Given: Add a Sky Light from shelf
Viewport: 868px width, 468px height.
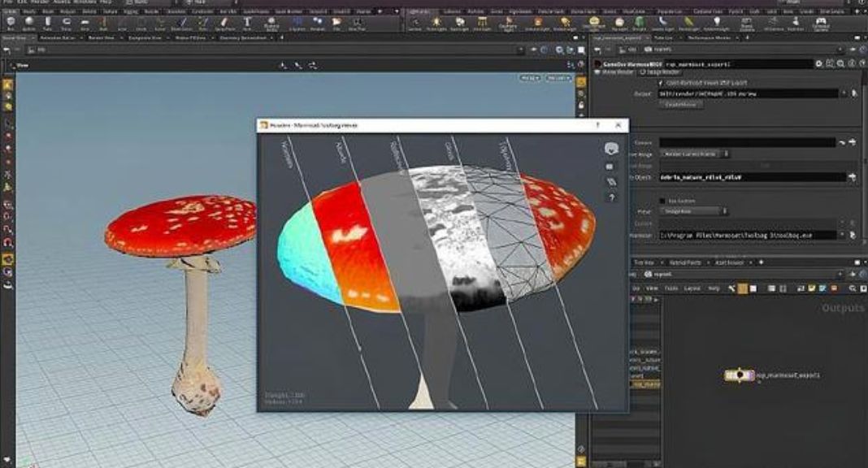Looking at the screenshot, I should pyautogui.click(x=618, y=23).
